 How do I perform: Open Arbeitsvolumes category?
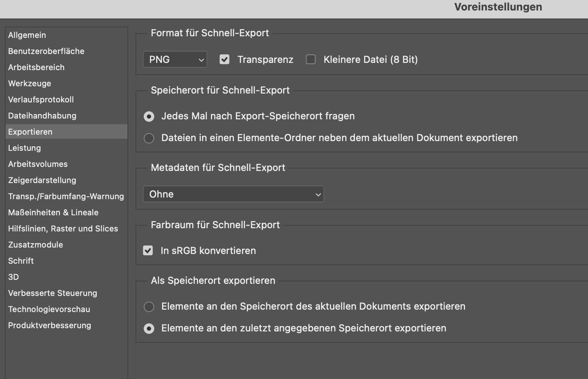pyautogui.click(x=38, y=164)
